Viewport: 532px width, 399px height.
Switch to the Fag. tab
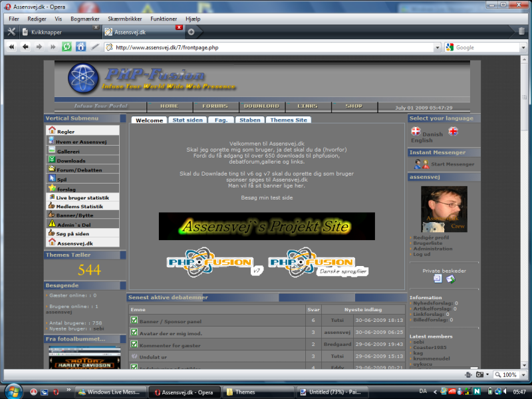[x=221, y=120]
